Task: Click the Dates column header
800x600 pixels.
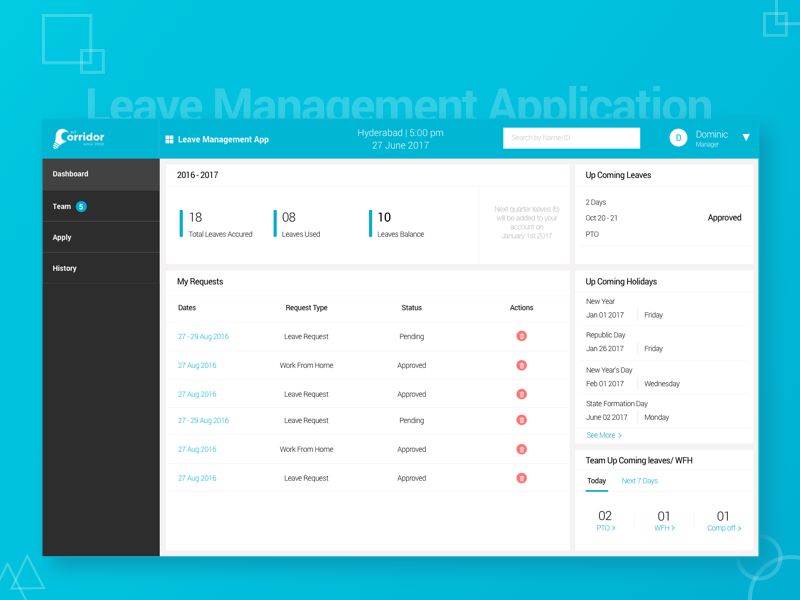Action: click(x=187, y=308)
